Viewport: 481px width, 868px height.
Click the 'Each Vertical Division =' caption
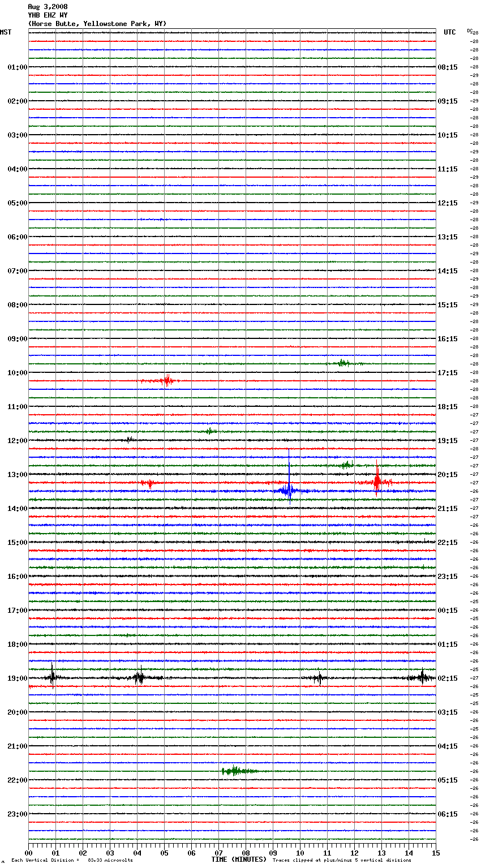[45, 861]
